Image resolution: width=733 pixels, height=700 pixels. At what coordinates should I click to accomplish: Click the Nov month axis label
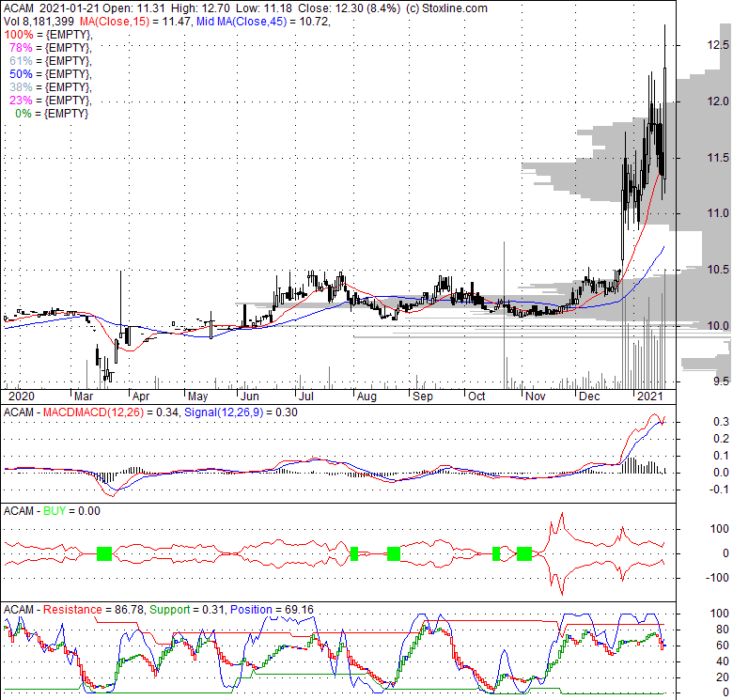(x=536, y=397)
